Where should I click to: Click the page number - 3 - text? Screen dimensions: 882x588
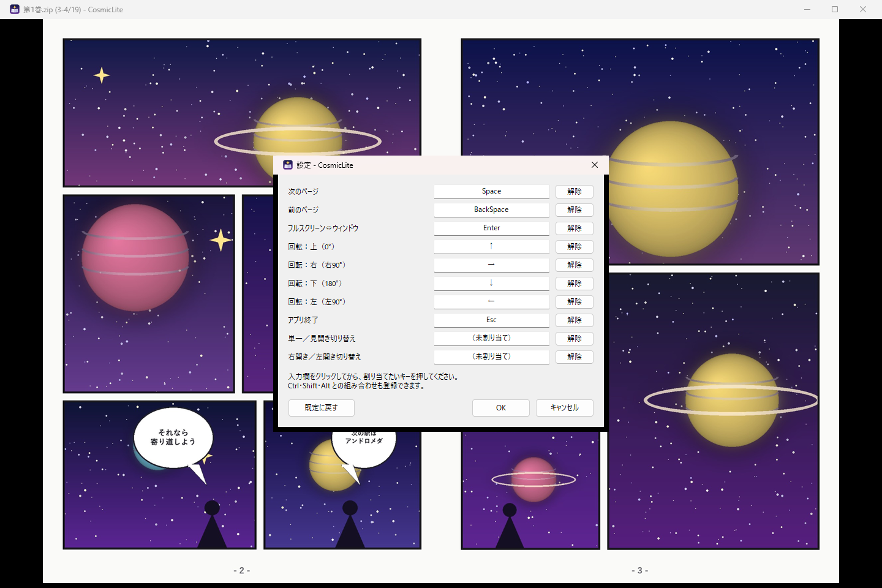point(640,570)
